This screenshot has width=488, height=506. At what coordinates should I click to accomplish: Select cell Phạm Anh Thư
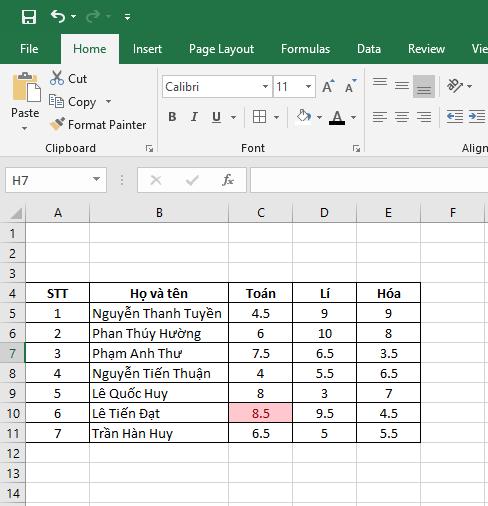(x=159, y=353)
